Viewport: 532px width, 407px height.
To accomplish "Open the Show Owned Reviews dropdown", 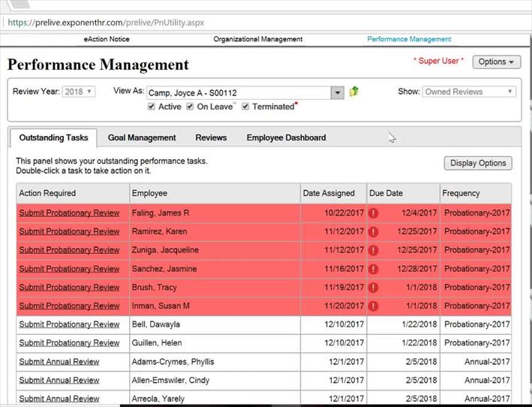I will (x=469, y=92).
